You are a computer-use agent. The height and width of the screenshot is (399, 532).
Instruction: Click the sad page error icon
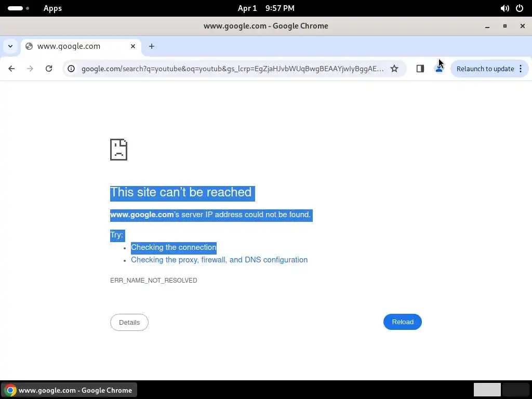click(119, 150)
